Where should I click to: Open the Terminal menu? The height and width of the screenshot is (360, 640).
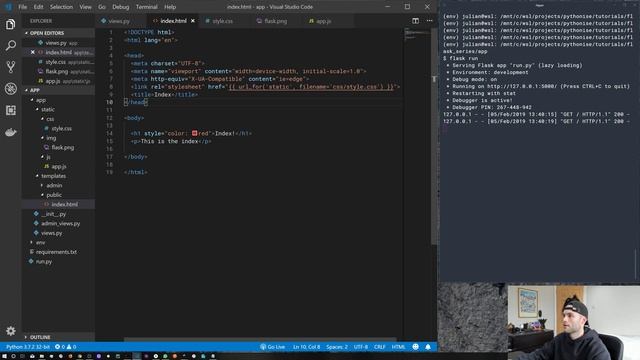coord(147,7)
